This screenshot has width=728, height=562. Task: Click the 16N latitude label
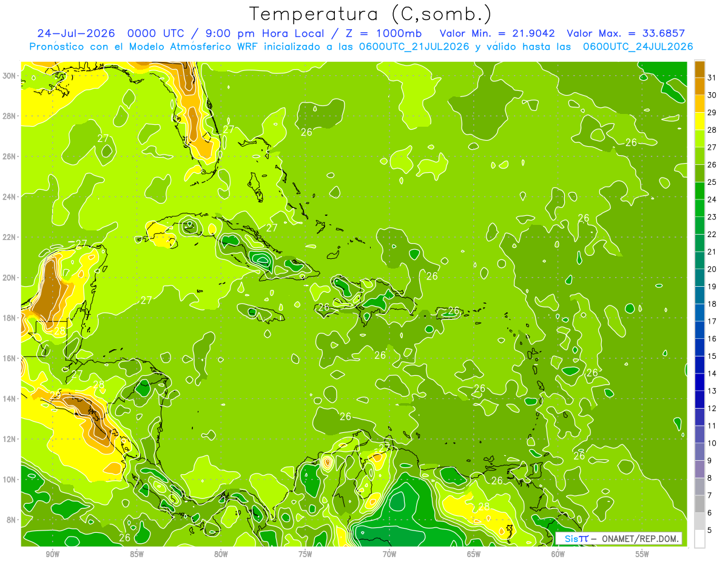coord(10,358)
